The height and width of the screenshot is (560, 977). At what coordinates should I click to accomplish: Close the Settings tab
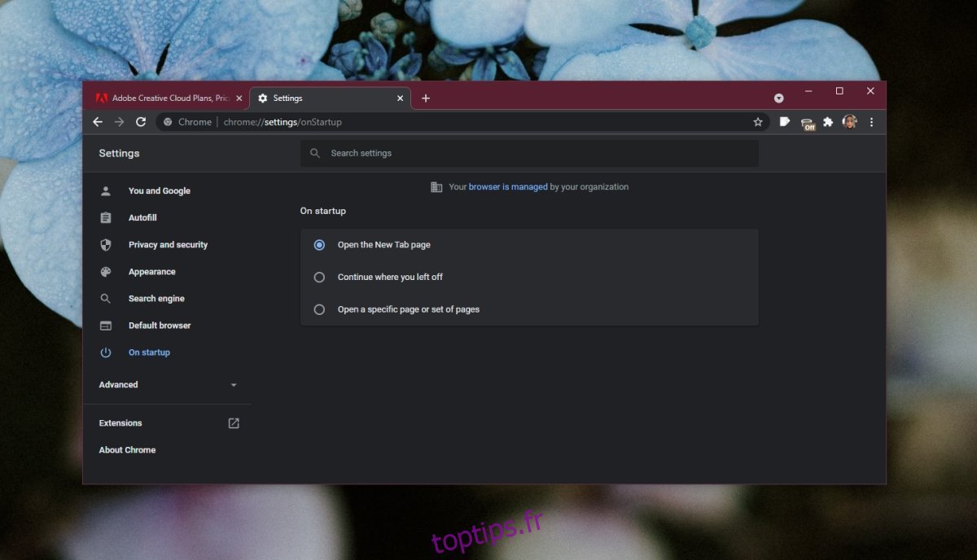tap(400, 98)
